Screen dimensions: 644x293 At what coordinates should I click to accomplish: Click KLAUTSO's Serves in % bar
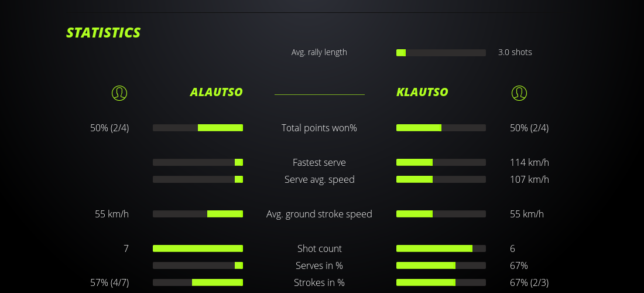point(441,265)
